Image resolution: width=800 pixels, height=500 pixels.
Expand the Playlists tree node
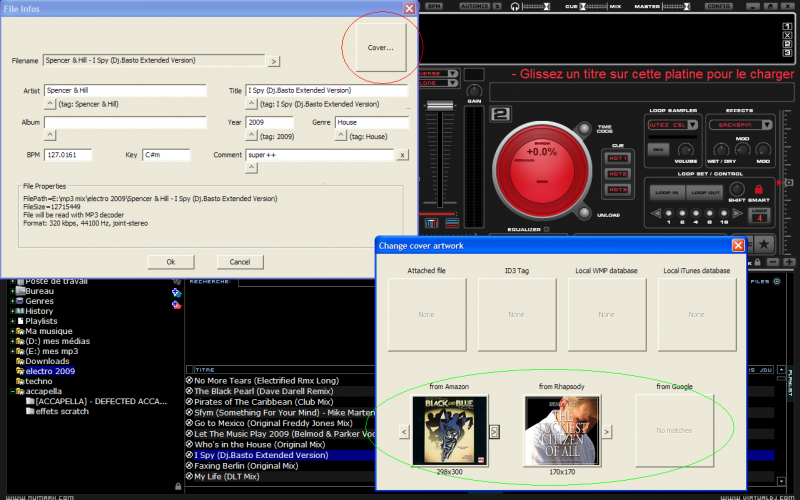point(12,321)
